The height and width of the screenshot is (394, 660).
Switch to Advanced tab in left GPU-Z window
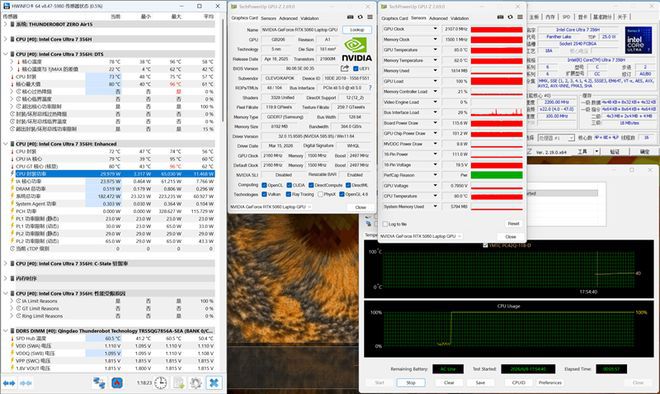click(288, 19)
